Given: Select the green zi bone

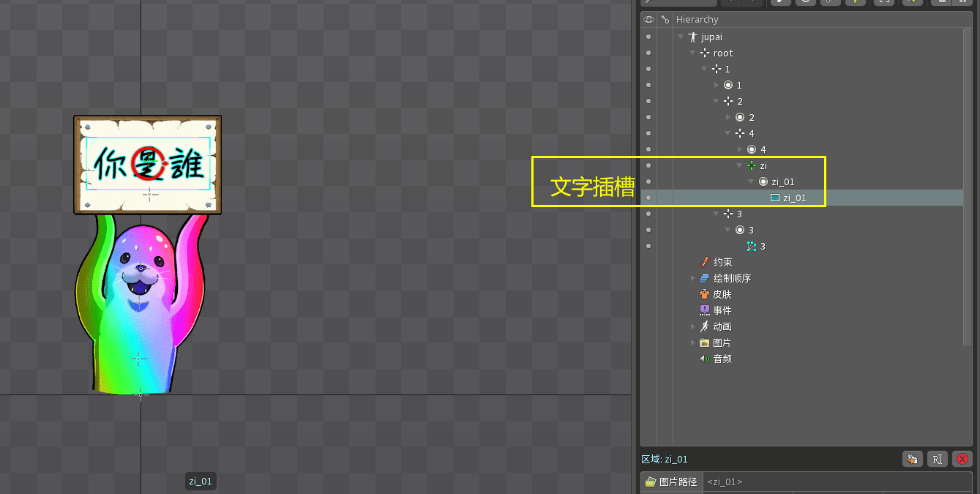Looking at the screenshot, I should point(763,165).
